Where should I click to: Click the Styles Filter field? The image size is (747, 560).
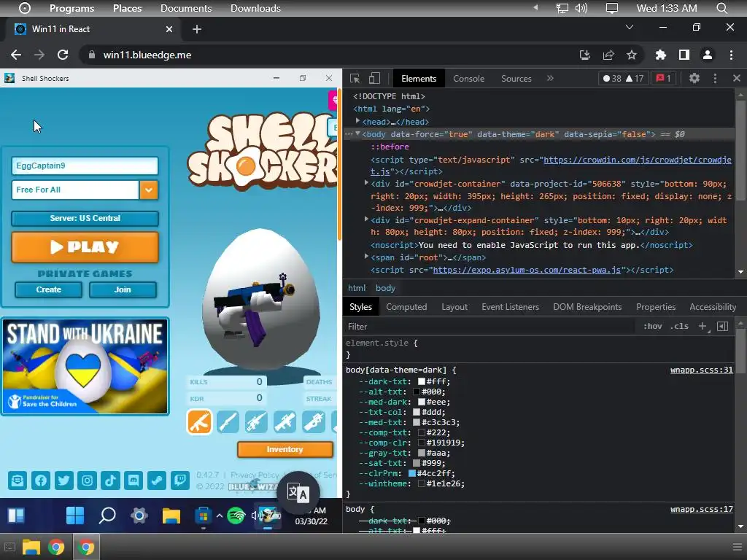(491, 326)
